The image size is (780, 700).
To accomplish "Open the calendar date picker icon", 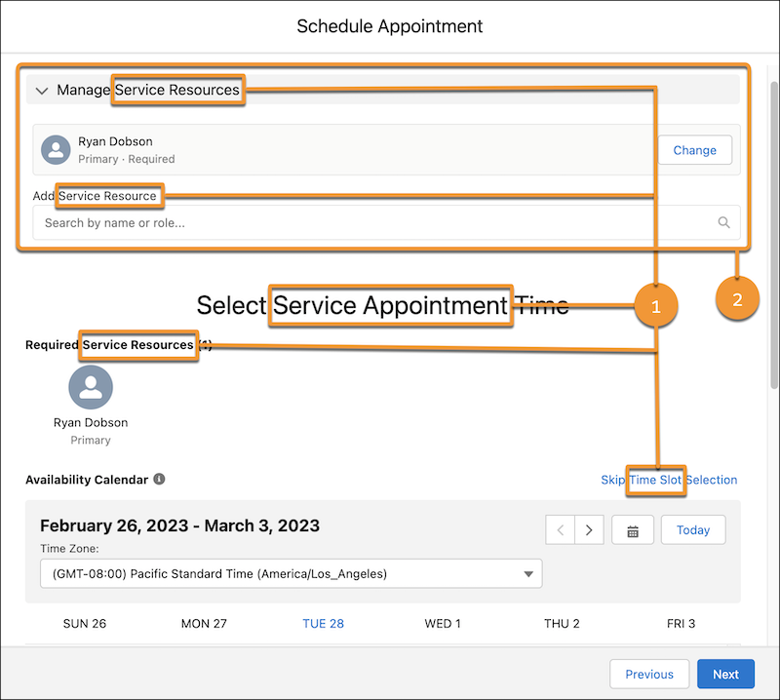I will tap(632, 529).
